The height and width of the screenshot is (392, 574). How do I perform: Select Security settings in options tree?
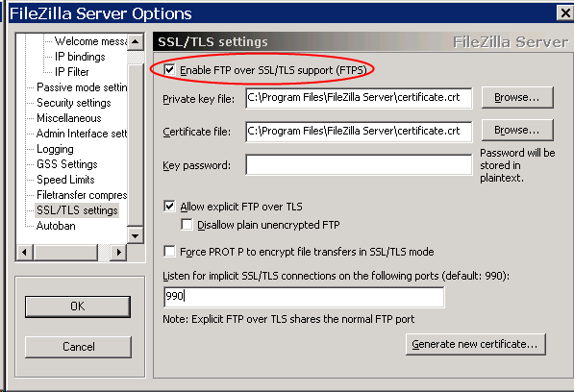(x=74, y=103)
